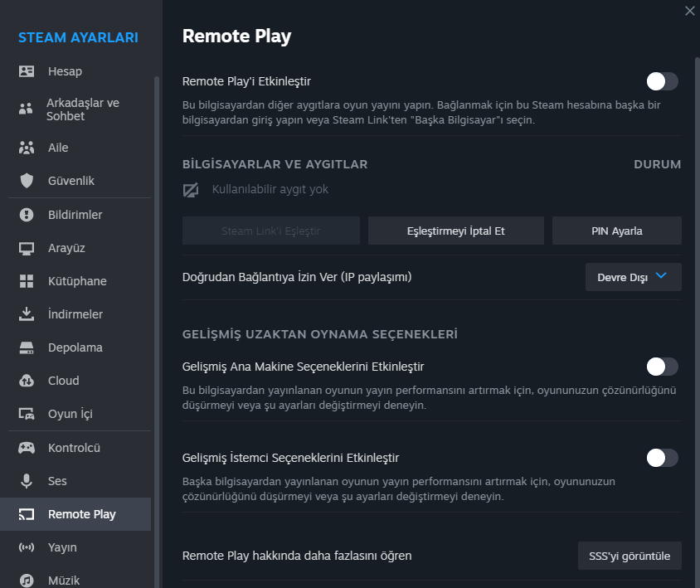This screenshot has height=588, width=700.
Task: Click the Arkadaşlar ve Sohbet friends icon
Action: point(27,109)
